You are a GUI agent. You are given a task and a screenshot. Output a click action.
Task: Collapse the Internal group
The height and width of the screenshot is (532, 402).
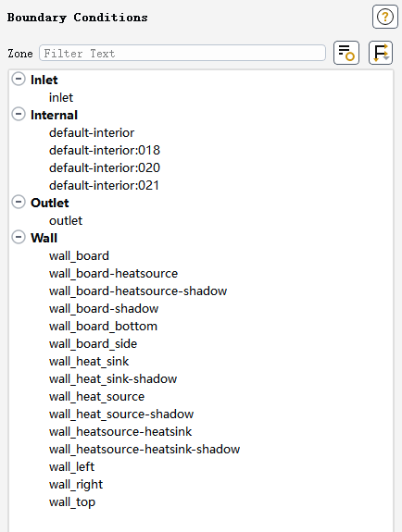click(19, 115)
